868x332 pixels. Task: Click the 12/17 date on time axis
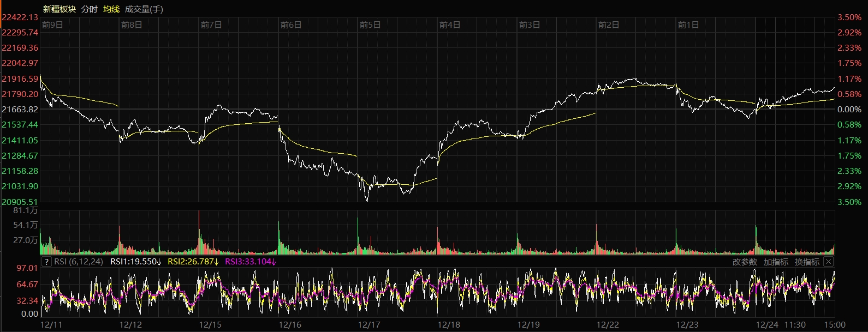coord(369,325)
